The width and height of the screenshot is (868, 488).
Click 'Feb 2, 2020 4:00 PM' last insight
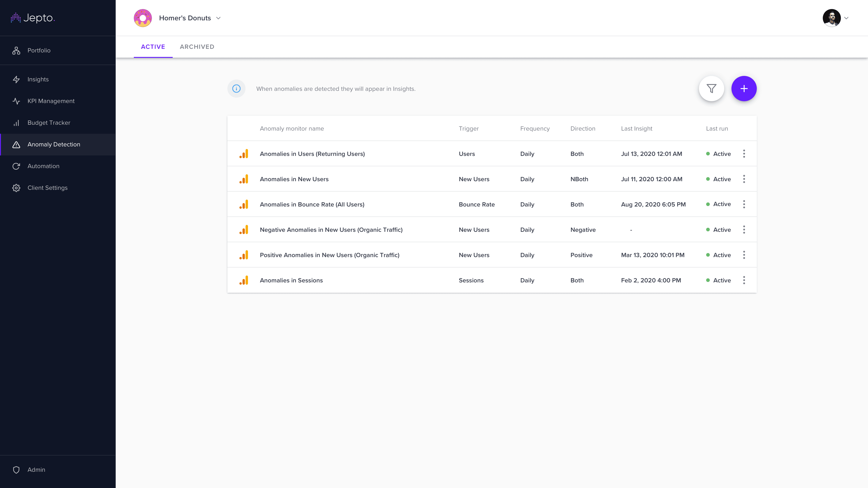coord(651,280)
